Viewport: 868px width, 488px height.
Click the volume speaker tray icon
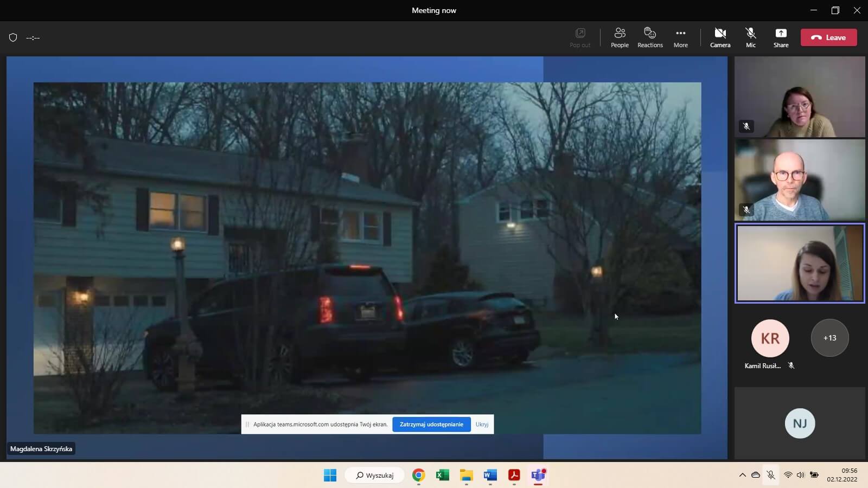pyautogui.click(x=800, y=475)
